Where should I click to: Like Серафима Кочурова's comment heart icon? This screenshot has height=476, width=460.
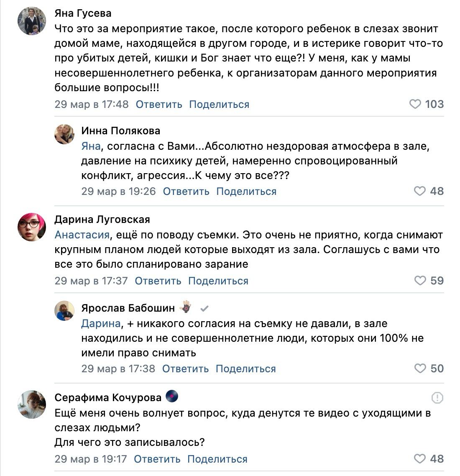[x=420, y=459]
